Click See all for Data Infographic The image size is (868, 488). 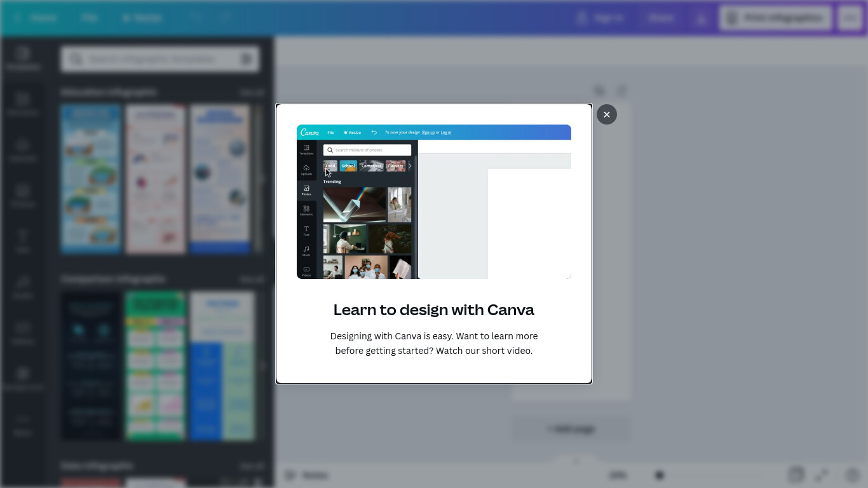pyautogui.click(x=252, y=466)
